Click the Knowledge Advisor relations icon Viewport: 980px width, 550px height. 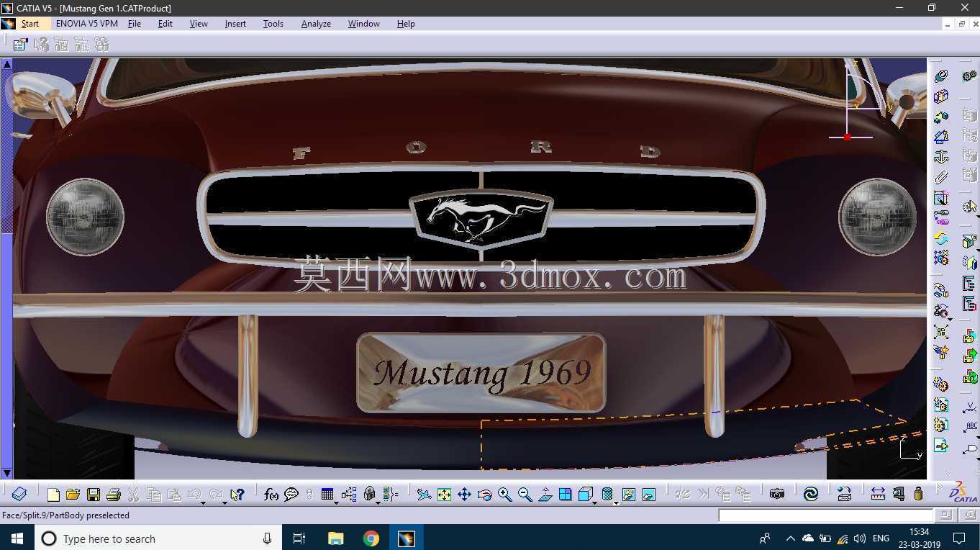click(349, 495)
